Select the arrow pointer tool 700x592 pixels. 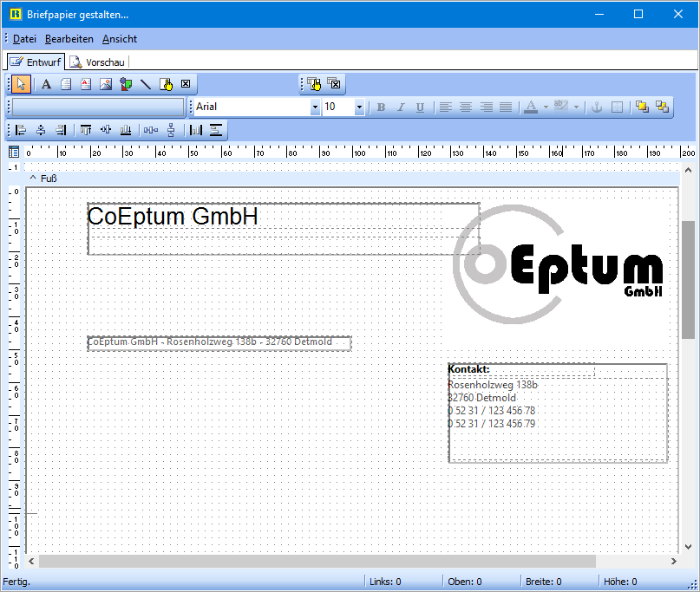[21, 84]
